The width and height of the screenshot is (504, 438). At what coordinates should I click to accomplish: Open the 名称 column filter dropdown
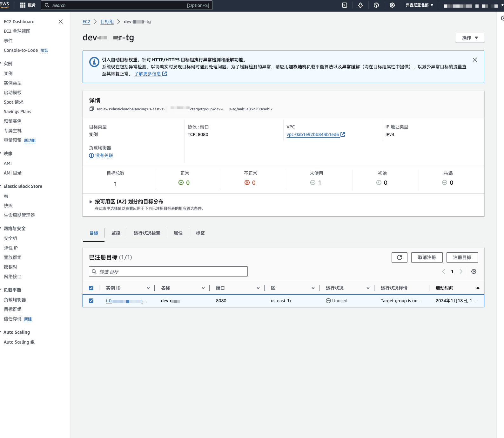click(203, 288)
